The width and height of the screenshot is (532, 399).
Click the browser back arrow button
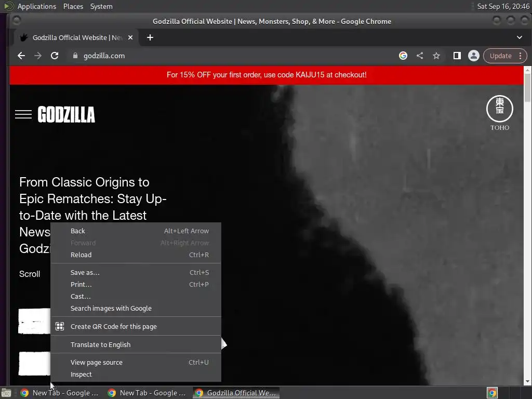(21, 56)
